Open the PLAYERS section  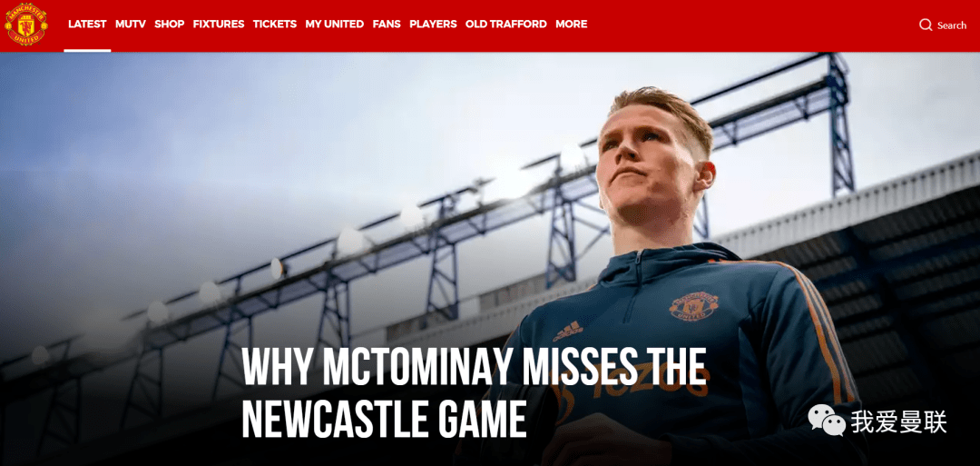coord(433,24)
